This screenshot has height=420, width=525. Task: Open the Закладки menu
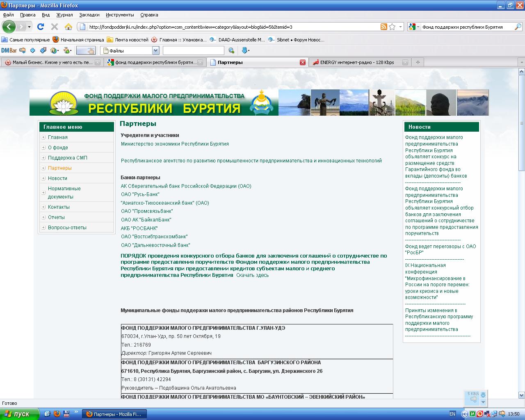(x=89, y=15)
